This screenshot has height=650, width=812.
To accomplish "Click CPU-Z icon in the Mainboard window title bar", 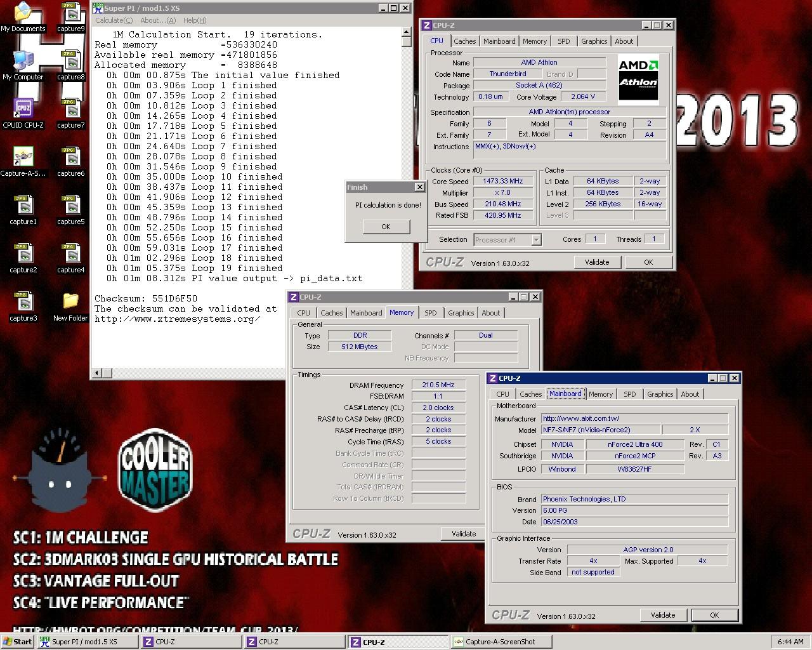I will [493, 378].
